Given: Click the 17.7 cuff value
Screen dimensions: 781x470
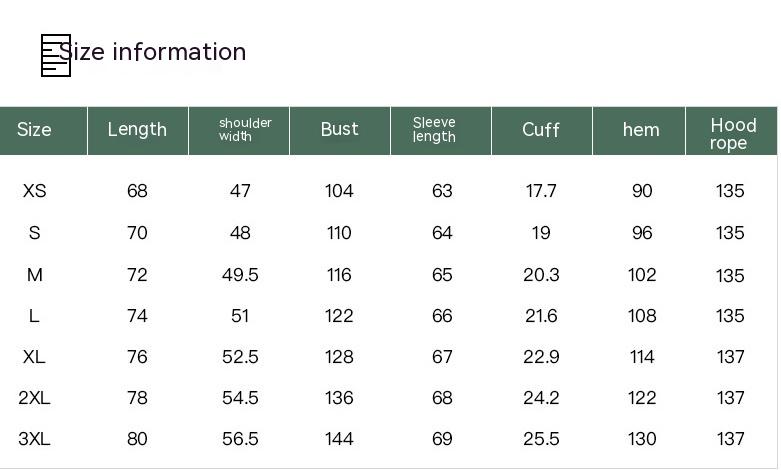Looking at the screenshot, I should pos(541,191).
